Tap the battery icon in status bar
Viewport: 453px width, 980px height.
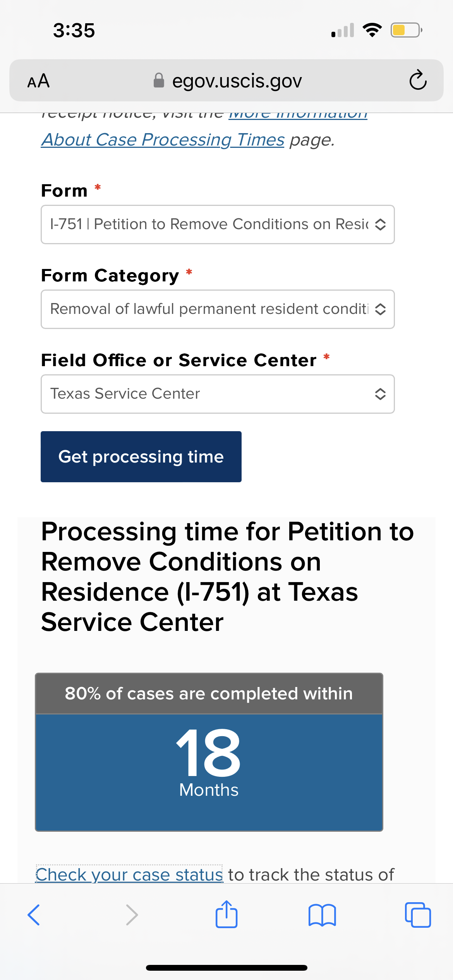point(406,30)
